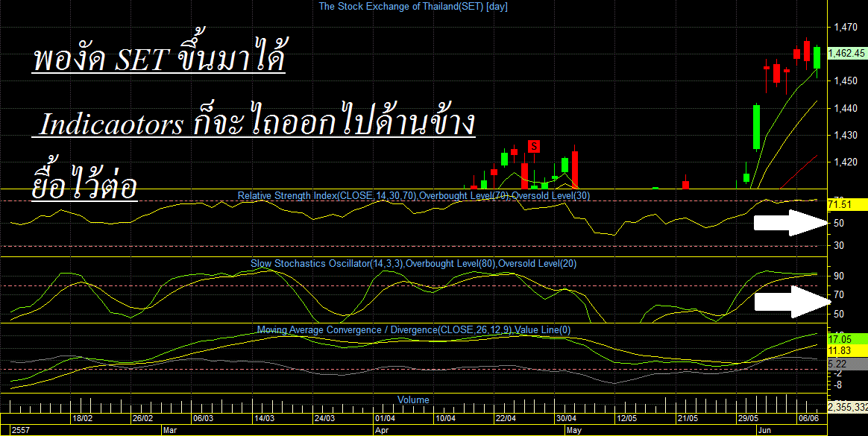The image size is (868, 436).
Task: Click the MACD histogram value label 5.22
Action: coord(847,364)
